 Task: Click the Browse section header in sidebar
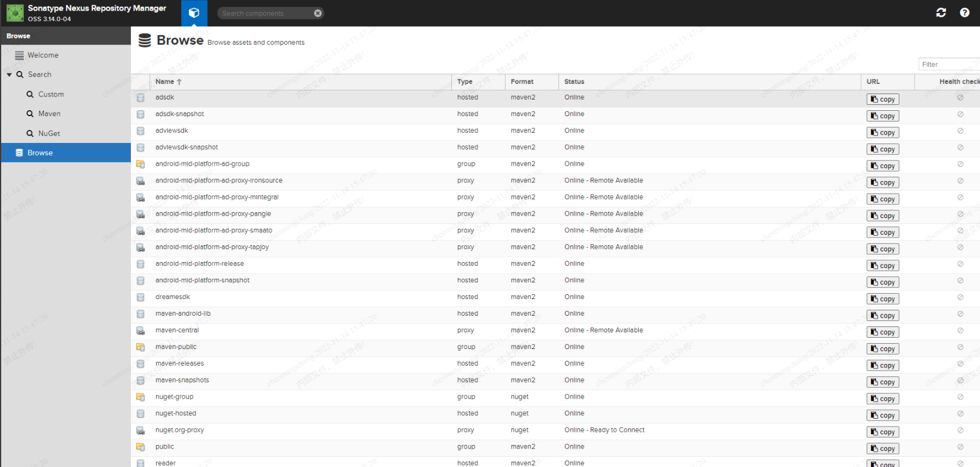(x=65, y=36)
